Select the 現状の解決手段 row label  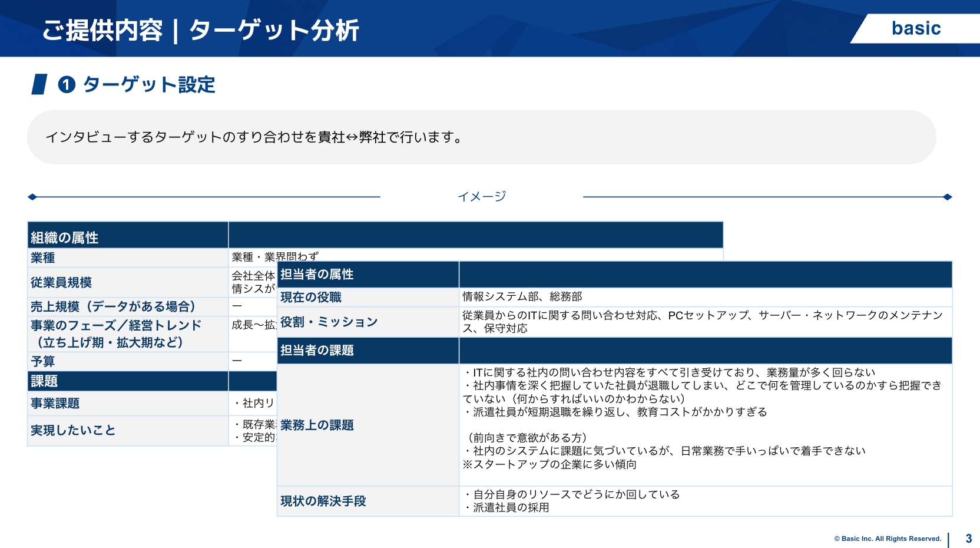pos(323,501)
